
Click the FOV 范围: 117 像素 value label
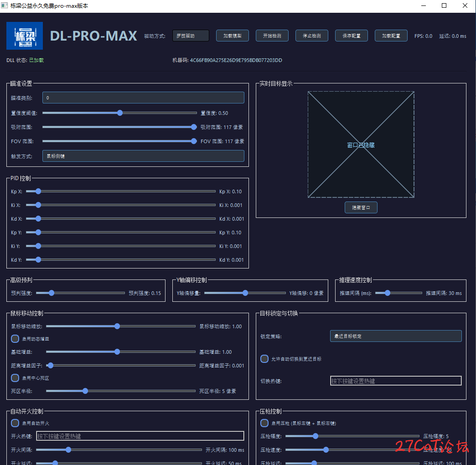[222, 141]
